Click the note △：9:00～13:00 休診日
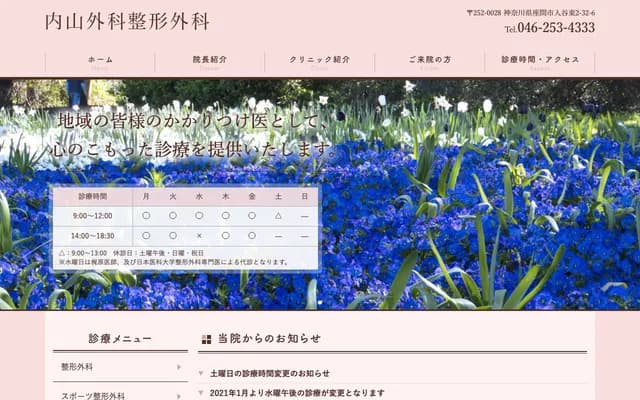The width and height of the screenshot is (640, 400). (x=131, y=253)
